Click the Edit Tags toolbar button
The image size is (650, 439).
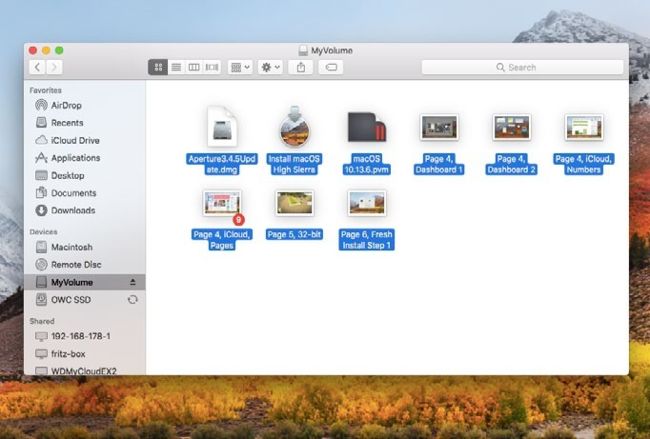331,67
